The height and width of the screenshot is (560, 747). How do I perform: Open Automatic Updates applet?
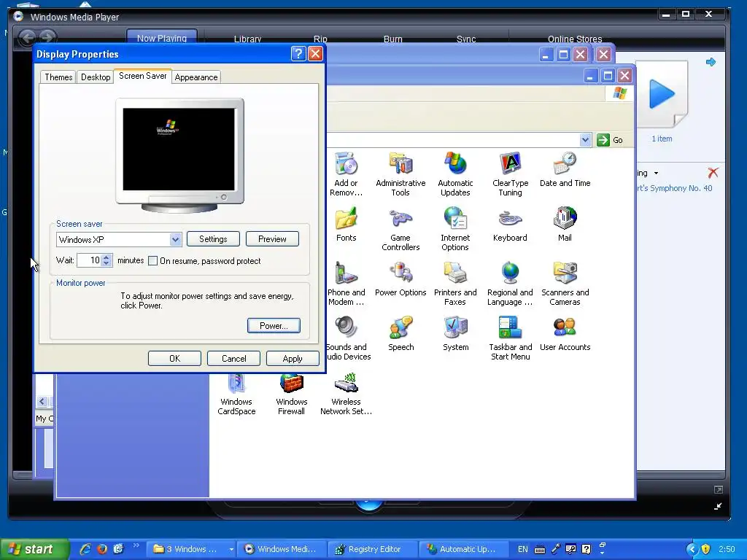click(455, 174)
